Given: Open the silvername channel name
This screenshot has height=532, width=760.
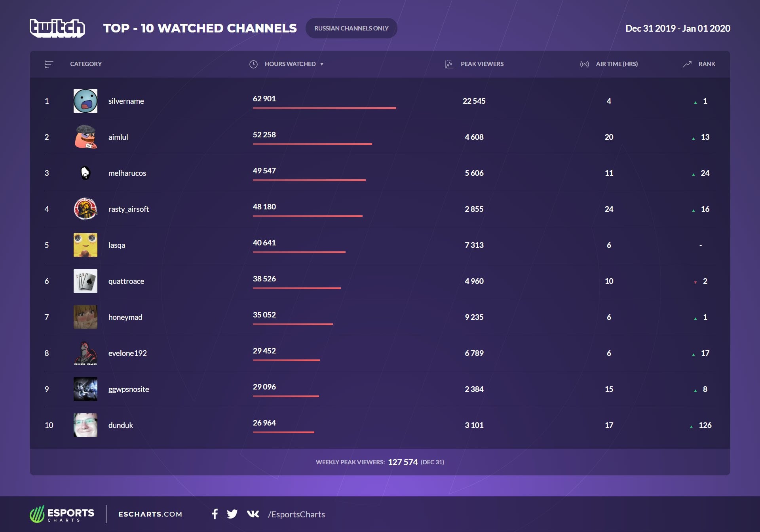Looking at the screenshot, I should click(x=126, y=101).
